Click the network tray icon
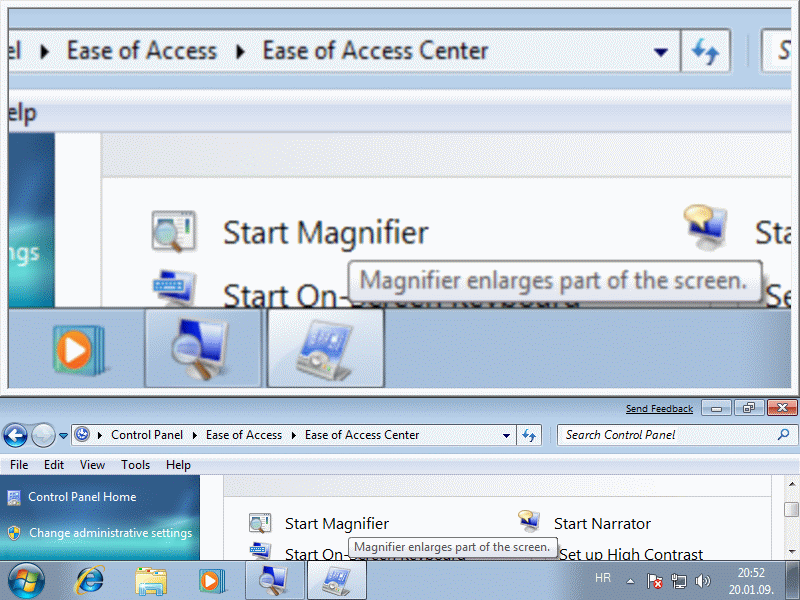This screenshot has width=800, height=600. [679, 581]
